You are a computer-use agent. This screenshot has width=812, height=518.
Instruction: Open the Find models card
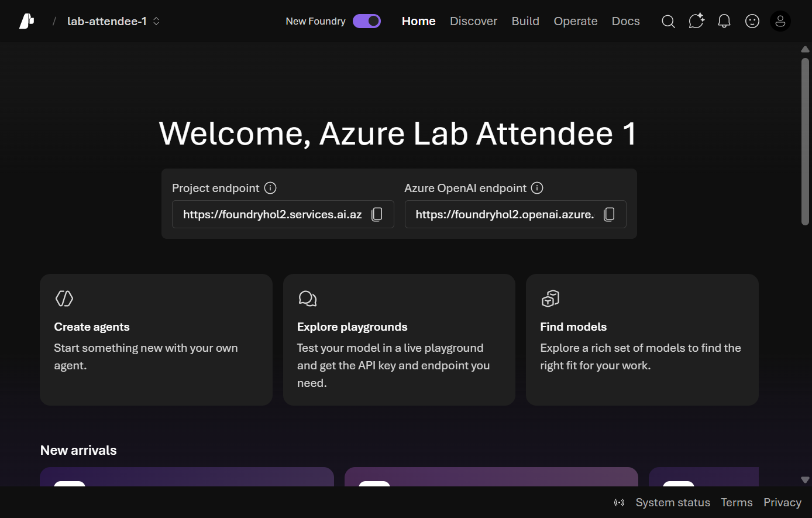click(642, 339)
